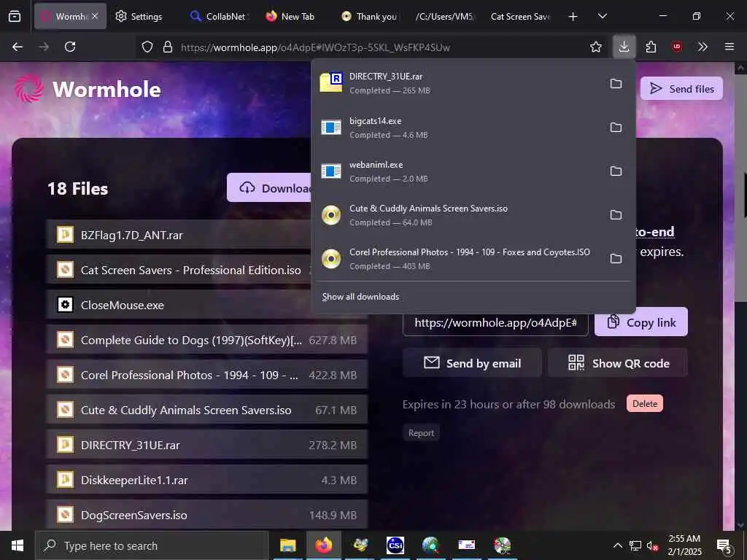Open Cute & Cuddly Animals download entry
This screenshot has width=747, height=560.
click(457, 215)
